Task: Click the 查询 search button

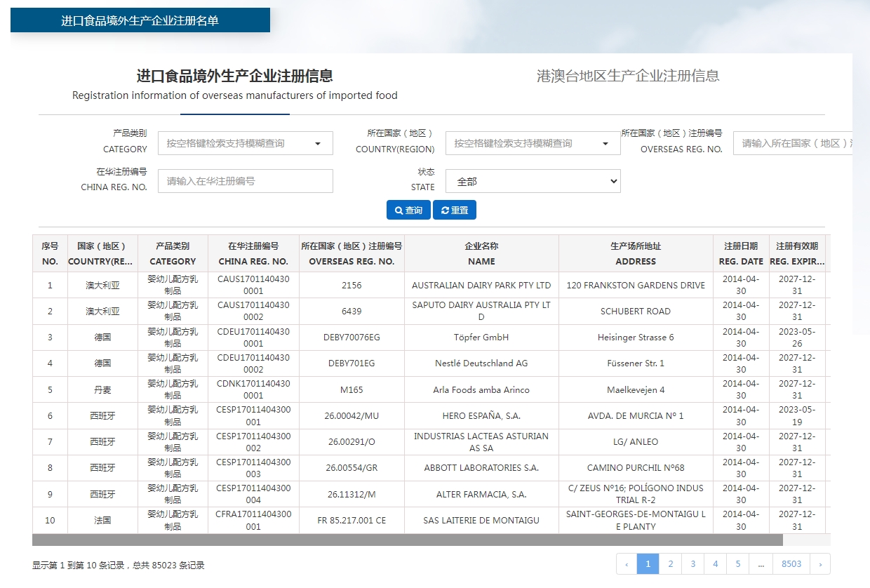Action: tap(408, 211)
